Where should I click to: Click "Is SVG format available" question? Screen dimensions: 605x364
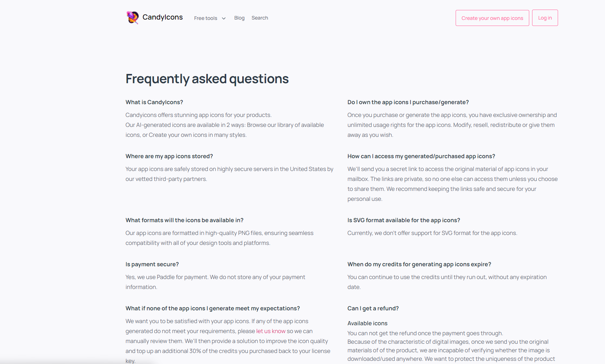point(404,220)
